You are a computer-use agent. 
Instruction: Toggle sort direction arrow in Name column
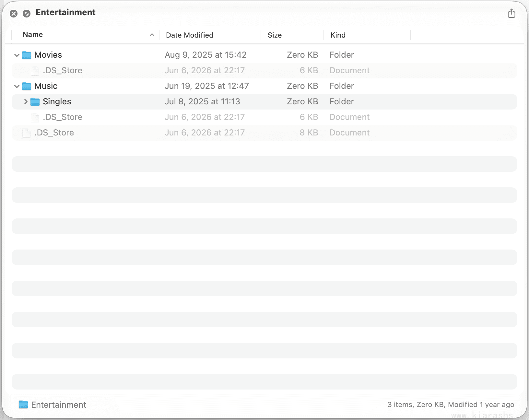tap(152, 35)
